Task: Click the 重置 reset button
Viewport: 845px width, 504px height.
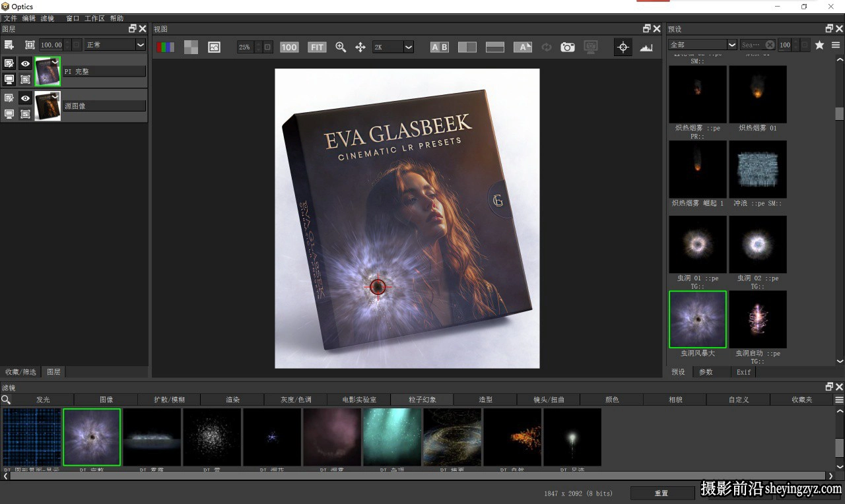Action: [x=661, y=493]
